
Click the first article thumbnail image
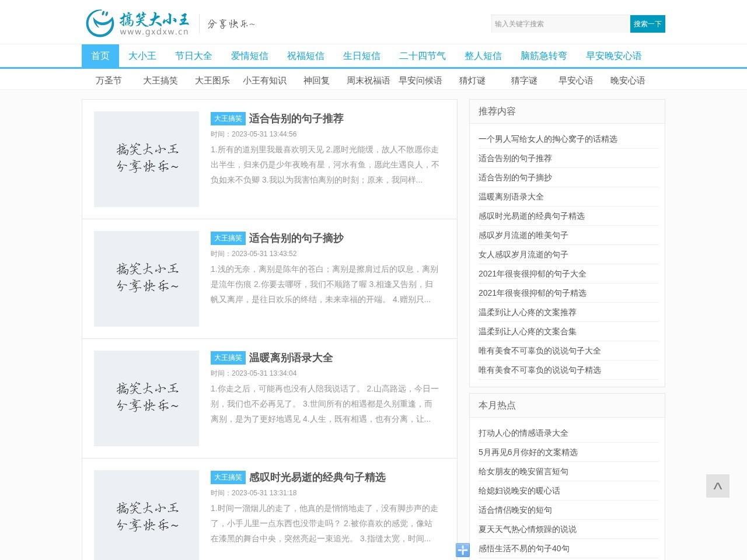(146, 159)
